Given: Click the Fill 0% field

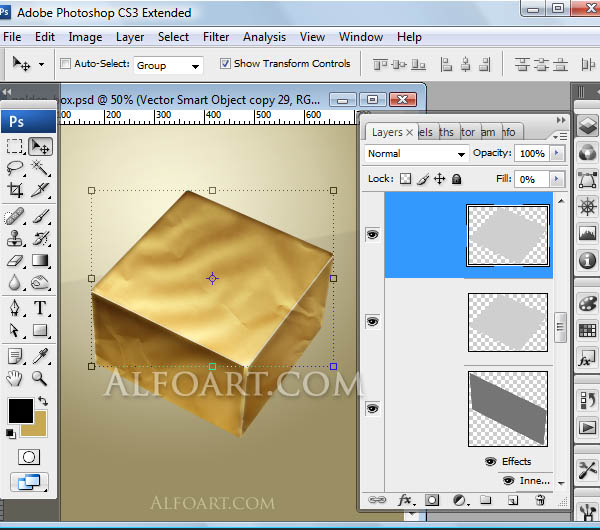Looking at the screenshot, I should click(532, 179).
